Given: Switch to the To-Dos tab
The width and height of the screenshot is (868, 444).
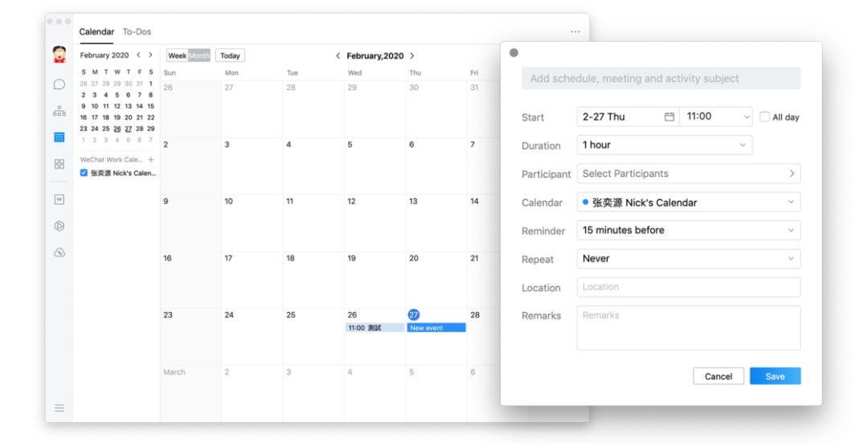Looking at the screenshot, I should [137, 31].
